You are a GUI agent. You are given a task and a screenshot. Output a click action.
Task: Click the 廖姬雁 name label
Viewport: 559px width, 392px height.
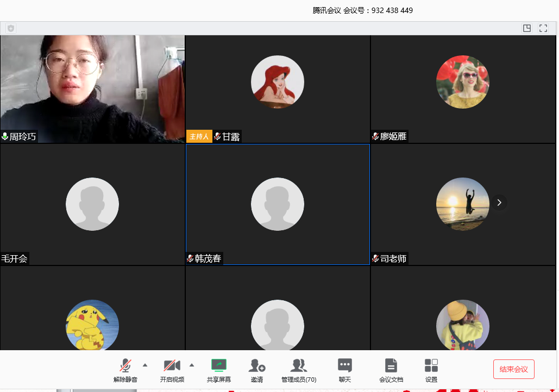(x=393, y=136)
